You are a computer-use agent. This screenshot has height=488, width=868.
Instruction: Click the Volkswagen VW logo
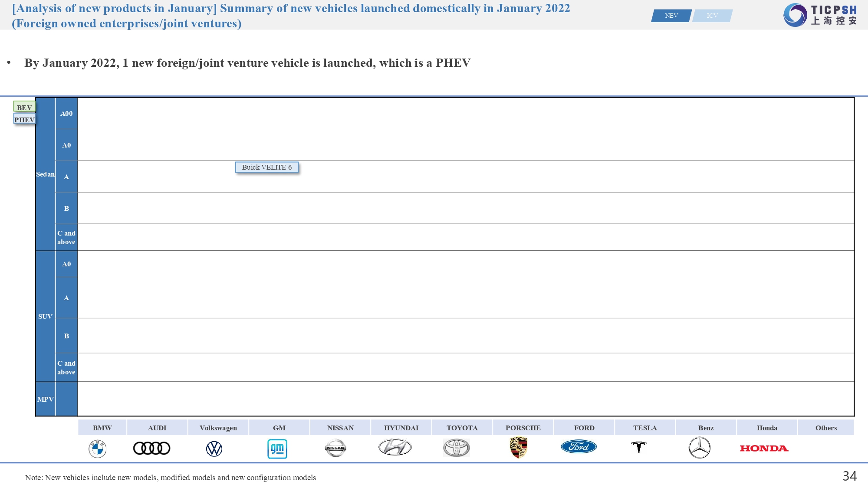coord(214,449)
